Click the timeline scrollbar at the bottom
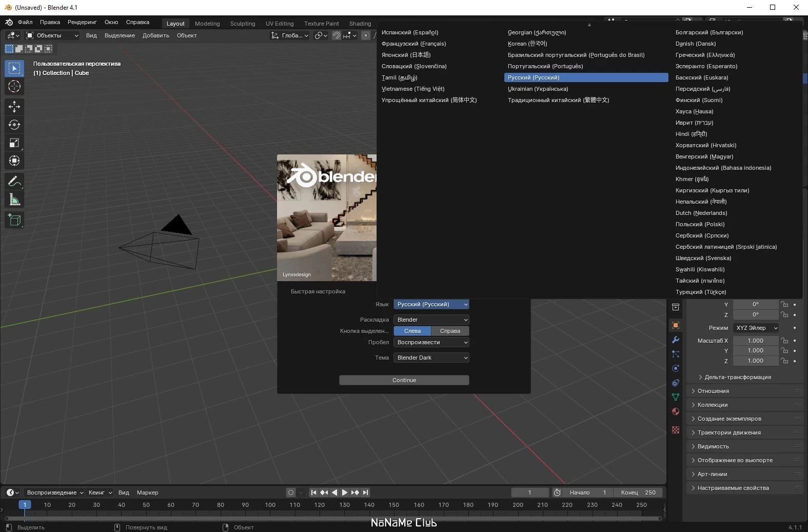The width and height of the screenshot is (808, 532). click(x=332, y=519)
